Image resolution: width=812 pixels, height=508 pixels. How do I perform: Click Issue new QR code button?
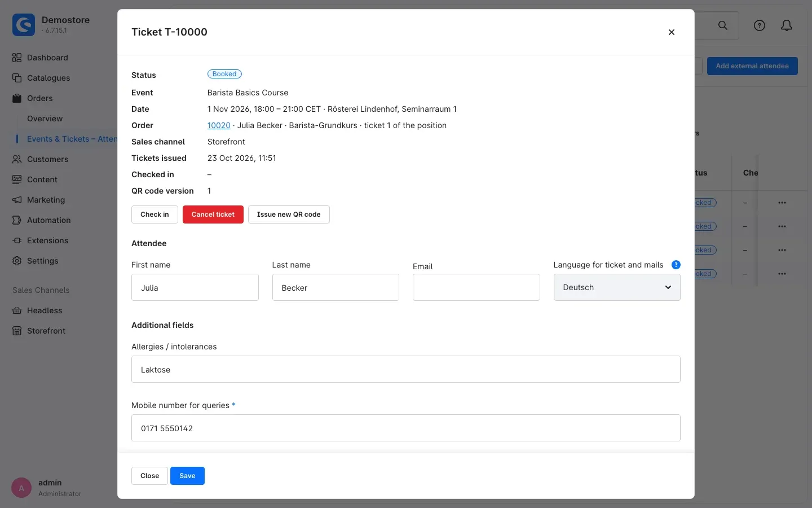click(x=289, y=214)
